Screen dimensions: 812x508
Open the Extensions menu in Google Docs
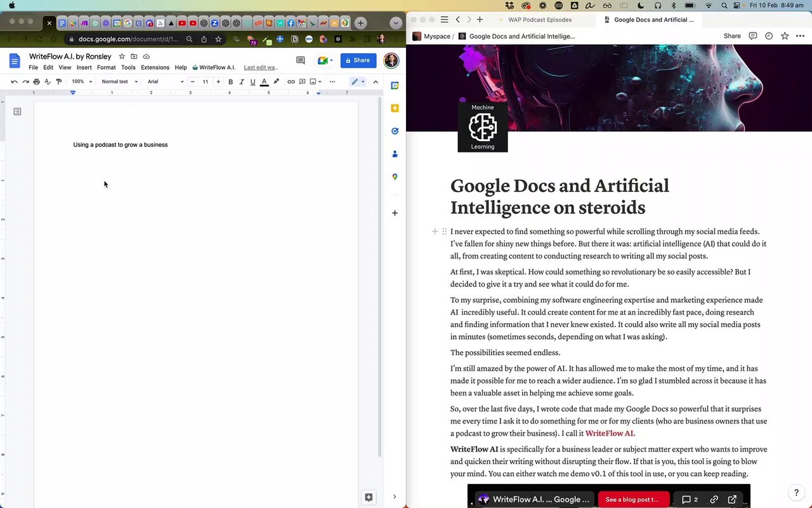155,67
